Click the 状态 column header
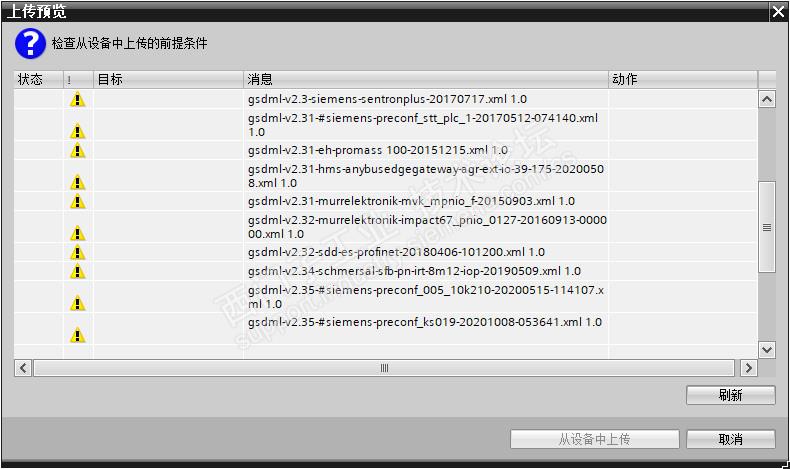Image resolution: width=790 pixels, height=469 pixels. pos(39,80)
